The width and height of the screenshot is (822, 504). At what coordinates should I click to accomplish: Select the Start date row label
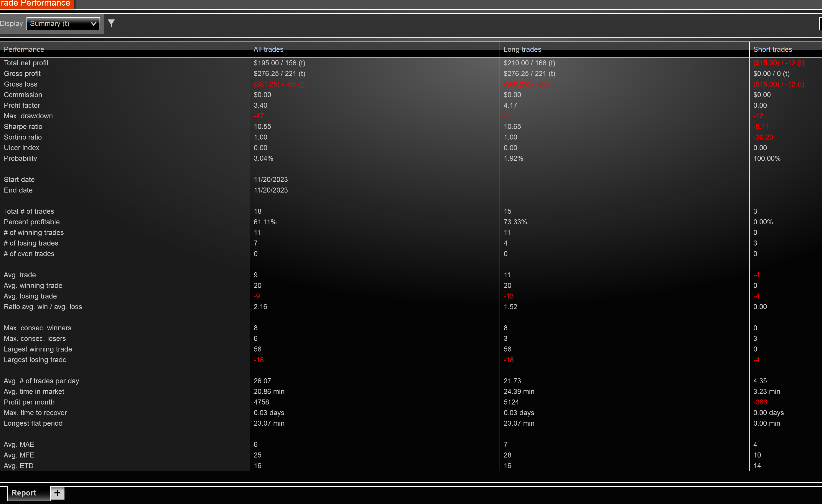(x=19, y=180)
